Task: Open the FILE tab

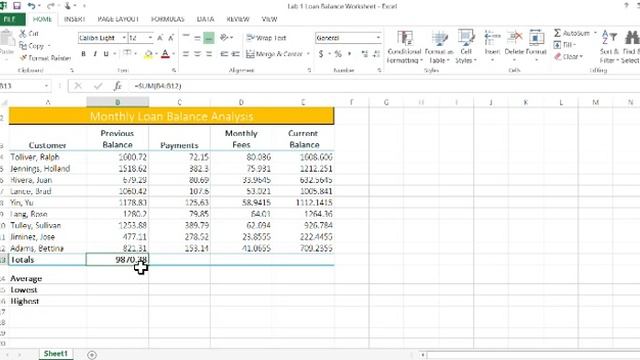Action: (x=10, y=19)
